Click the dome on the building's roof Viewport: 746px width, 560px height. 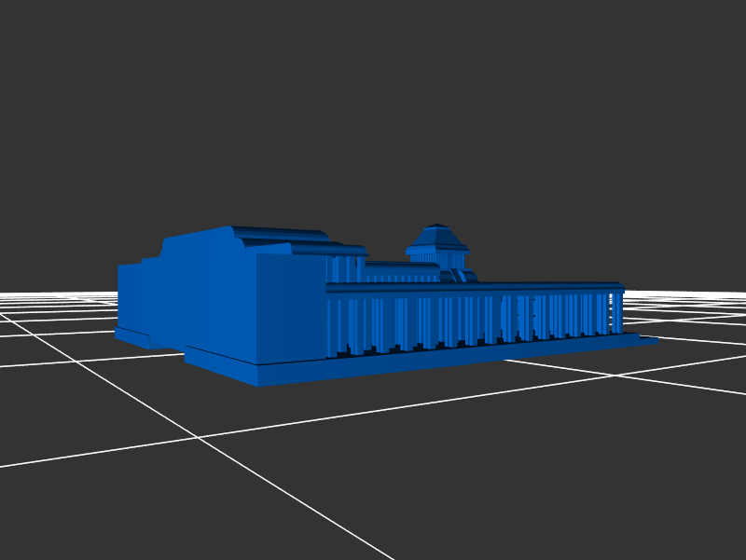[x=436, y=234]
